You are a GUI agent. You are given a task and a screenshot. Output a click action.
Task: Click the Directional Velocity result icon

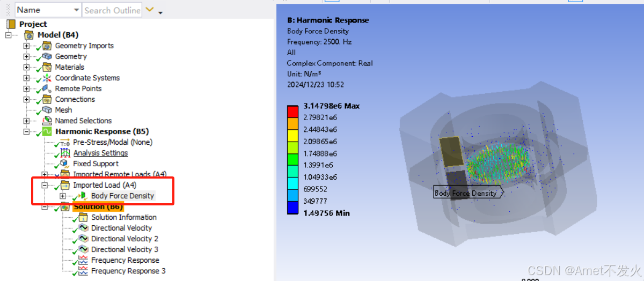coord(83,228)
